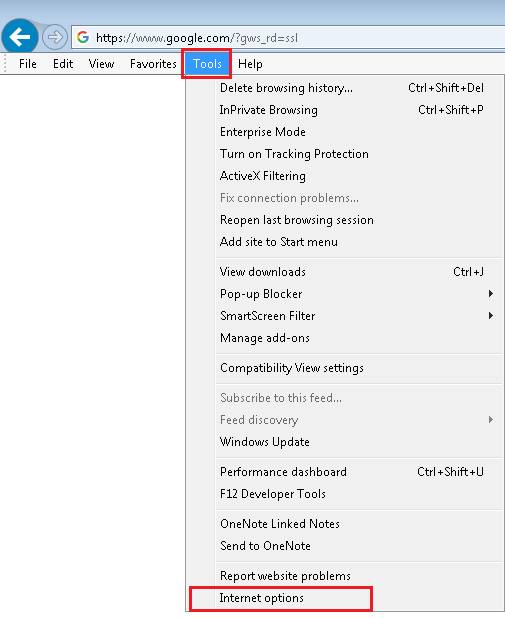Choose Add site to Start menu
The image size is (505, 618).
[345, 242]
